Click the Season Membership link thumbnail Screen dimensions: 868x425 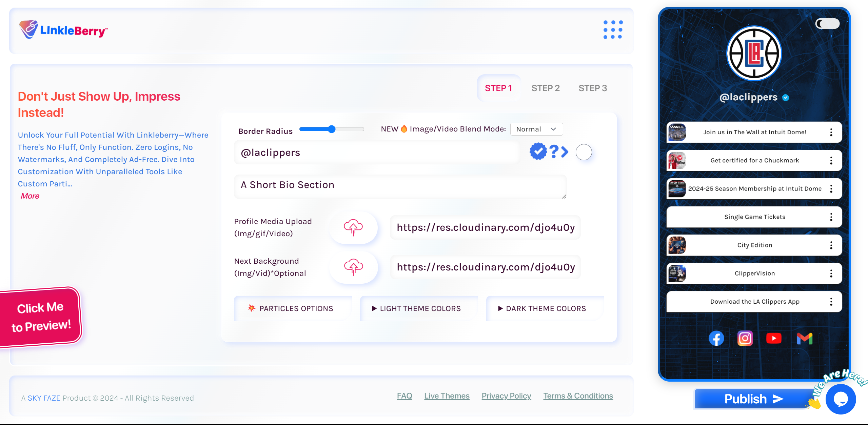click(x=677, y=189)
